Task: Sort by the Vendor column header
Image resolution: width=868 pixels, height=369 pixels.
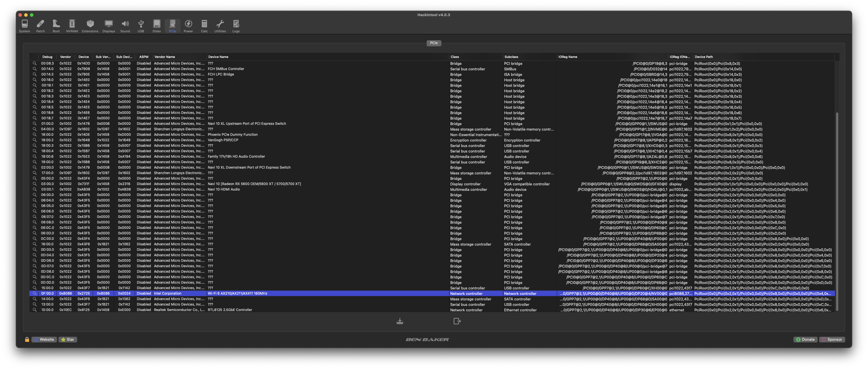Action: tap(65, 57)
